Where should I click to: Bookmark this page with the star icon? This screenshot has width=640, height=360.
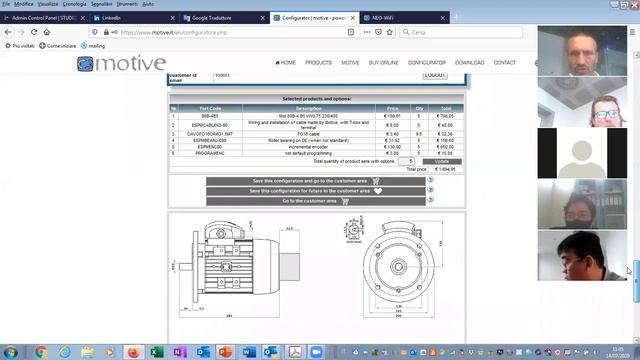click(390, 32)
